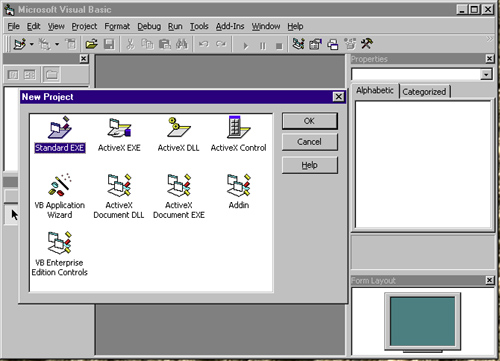Image resolution: width=500 pixels, height=361 pixels.
Task: Click the Open Project toolbar icon
Action: [x=91, y=44]
